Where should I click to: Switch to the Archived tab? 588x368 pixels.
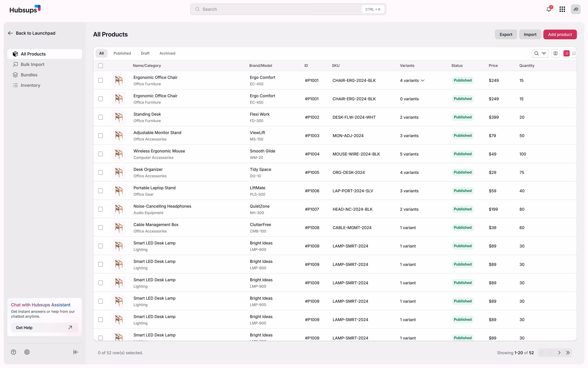point(167,53)
